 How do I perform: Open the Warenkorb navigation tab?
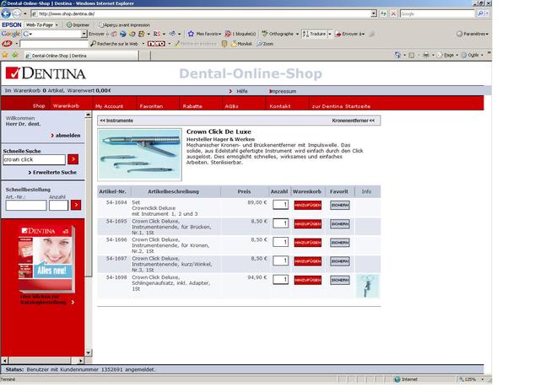(66, 106)
